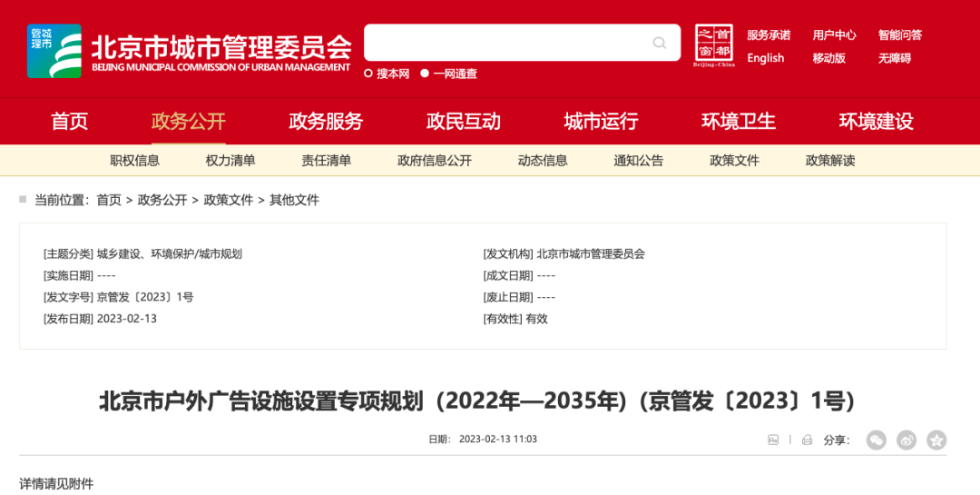Click 政策文件 in the breadcrumb path

(228, 200)
